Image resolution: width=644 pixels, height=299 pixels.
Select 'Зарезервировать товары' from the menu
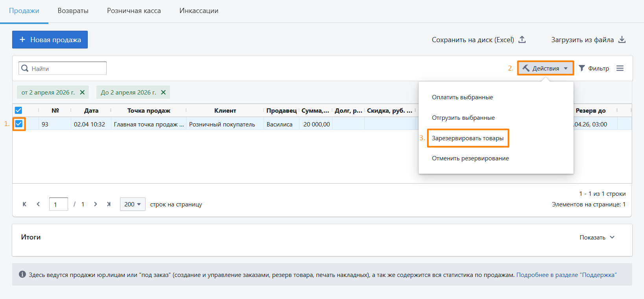pyautogui.click(x=467, y=138)
